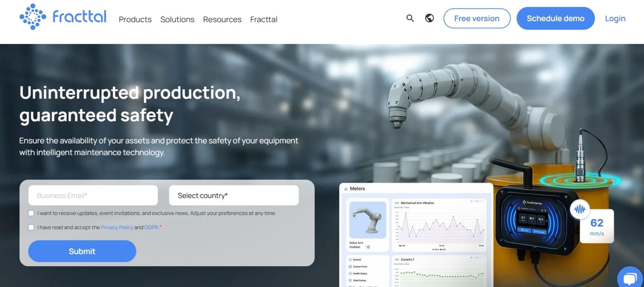
Task: Open the globe language selector
Action: click(x=429, y=18)
